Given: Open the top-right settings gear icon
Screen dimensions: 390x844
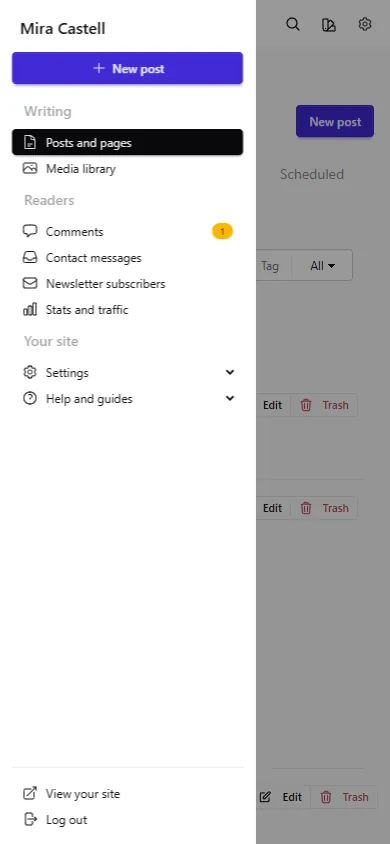Looking at the screenshot, I should 365,24.
